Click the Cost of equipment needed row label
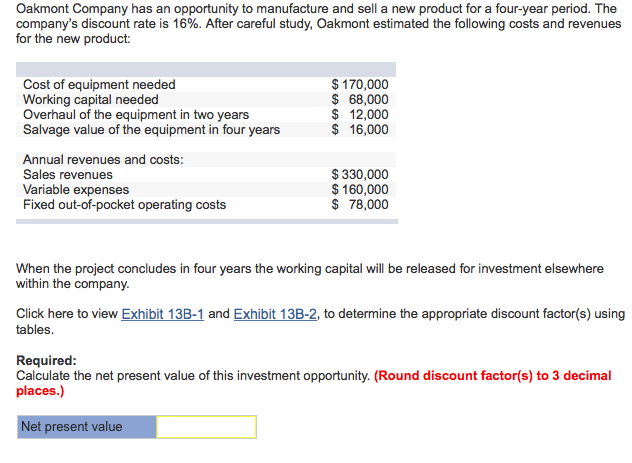 click(x=99, y=85)
